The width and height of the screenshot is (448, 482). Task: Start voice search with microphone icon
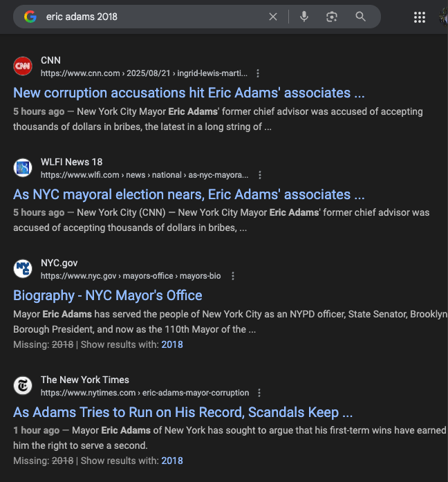[304, 17]
